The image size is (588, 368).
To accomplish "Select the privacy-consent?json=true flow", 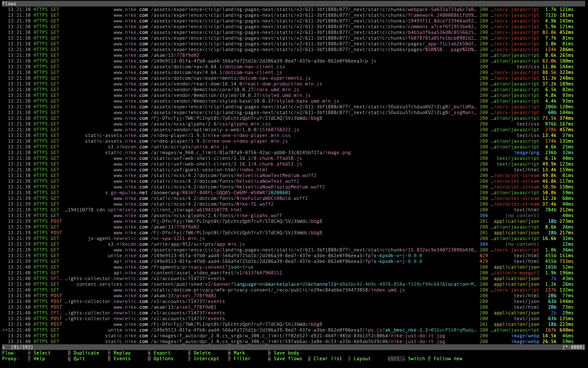I will (x=294, y=267).
